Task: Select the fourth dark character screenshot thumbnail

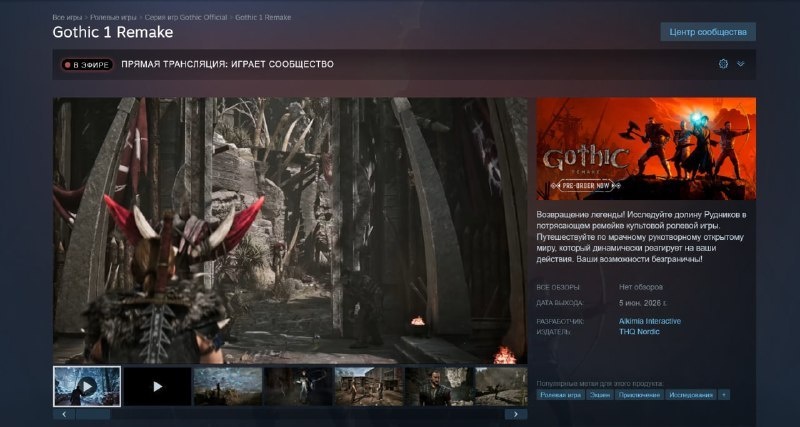Action: coord(298,386)
